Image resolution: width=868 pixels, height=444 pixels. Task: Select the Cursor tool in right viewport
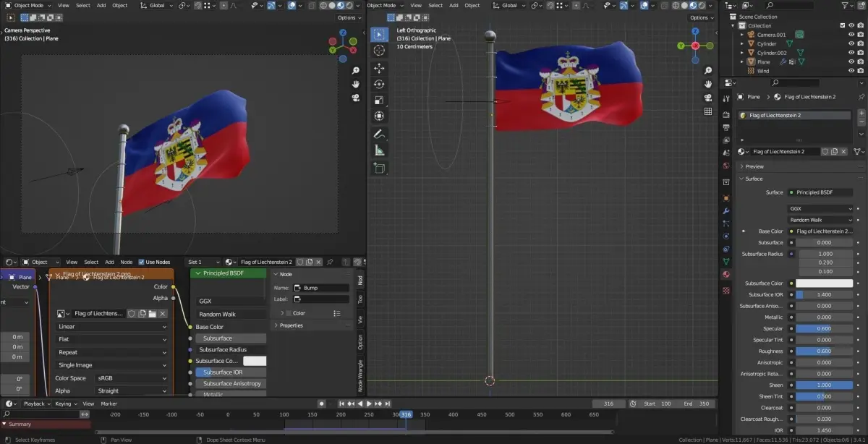coord(379,51)
